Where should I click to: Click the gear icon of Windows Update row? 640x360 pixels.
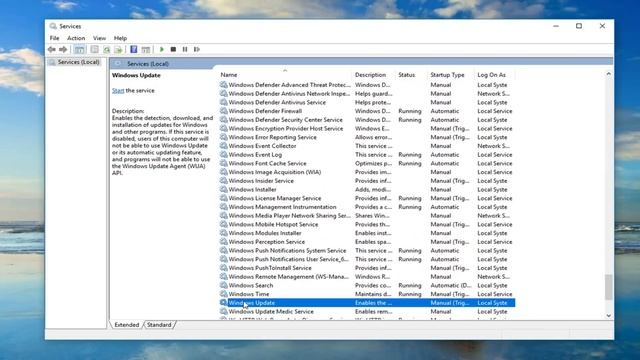click(223, 302)
